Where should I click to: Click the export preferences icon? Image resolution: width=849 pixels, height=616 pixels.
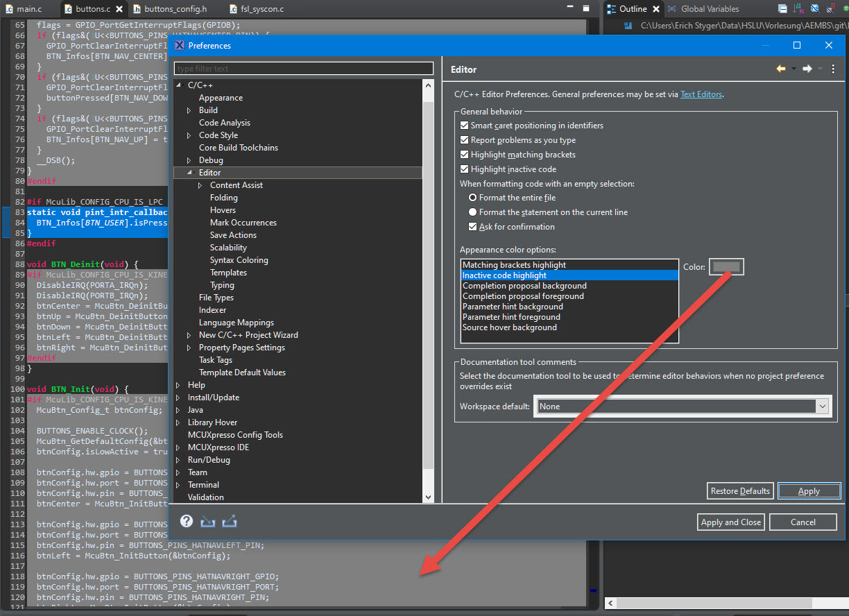[x=230, y=521]
